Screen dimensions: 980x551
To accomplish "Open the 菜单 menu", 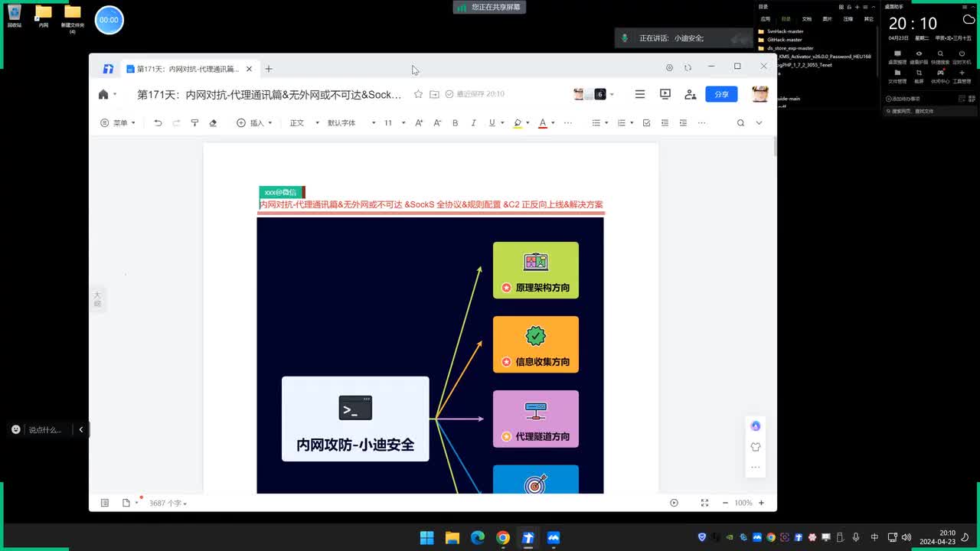I will (118, 122).
